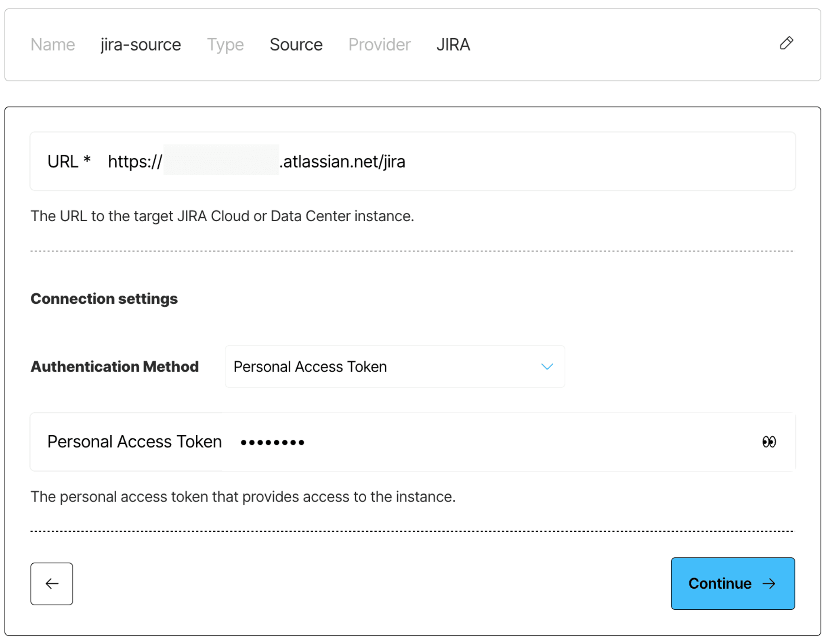Click the pencil edit icon
827x644 pixels.
(x=786, y=43)
